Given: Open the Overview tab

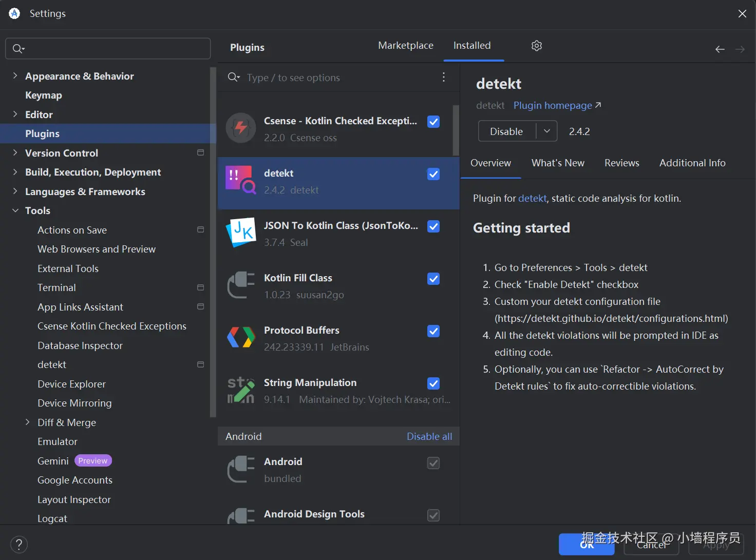Looking at the screenshot, I should pos(490,163).
